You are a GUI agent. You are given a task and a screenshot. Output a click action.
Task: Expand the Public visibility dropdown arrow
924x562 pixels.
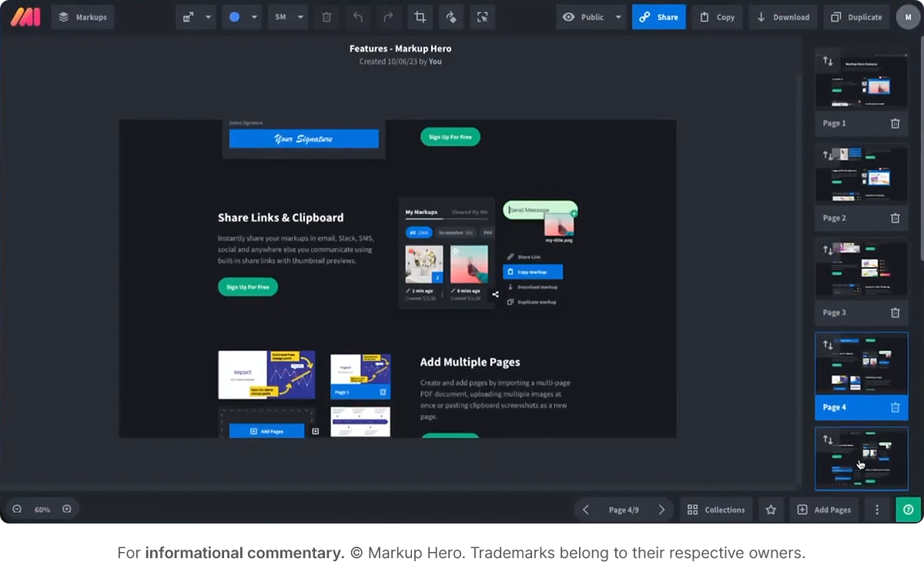618,17
